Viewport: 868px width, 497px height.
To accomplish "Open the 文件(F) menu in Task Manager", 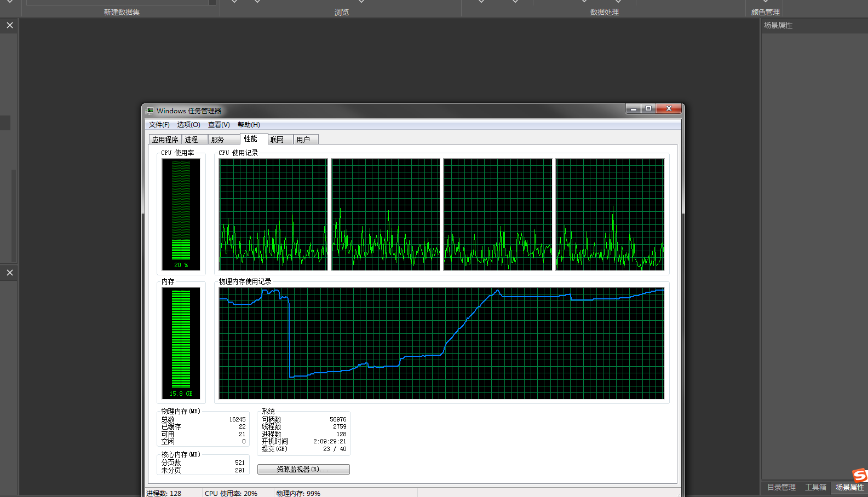I will click(x=159, y=125).
